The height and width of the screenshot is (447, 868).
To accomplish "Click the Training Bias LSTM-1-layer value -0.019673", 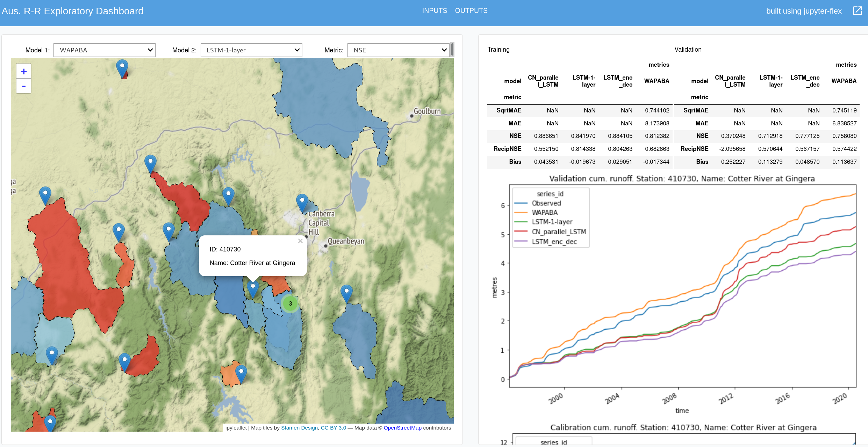I will pos(582,162).
